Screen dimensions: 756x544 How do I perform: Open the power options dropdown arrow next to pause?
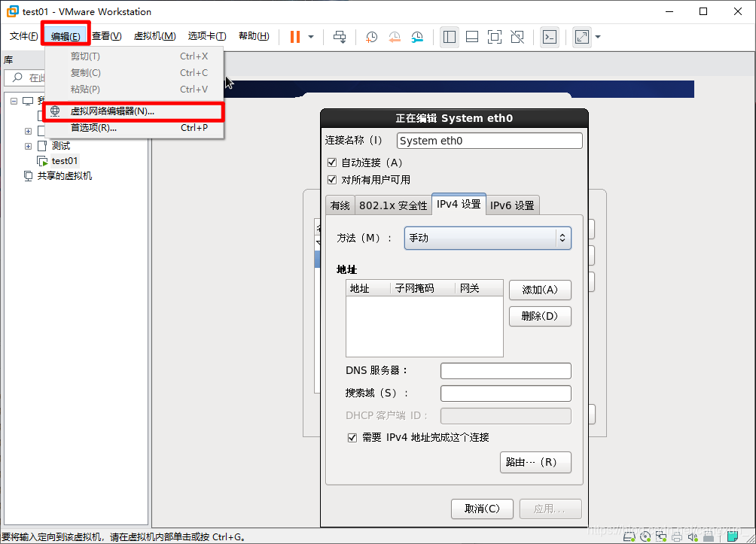[x=311, y=37]
